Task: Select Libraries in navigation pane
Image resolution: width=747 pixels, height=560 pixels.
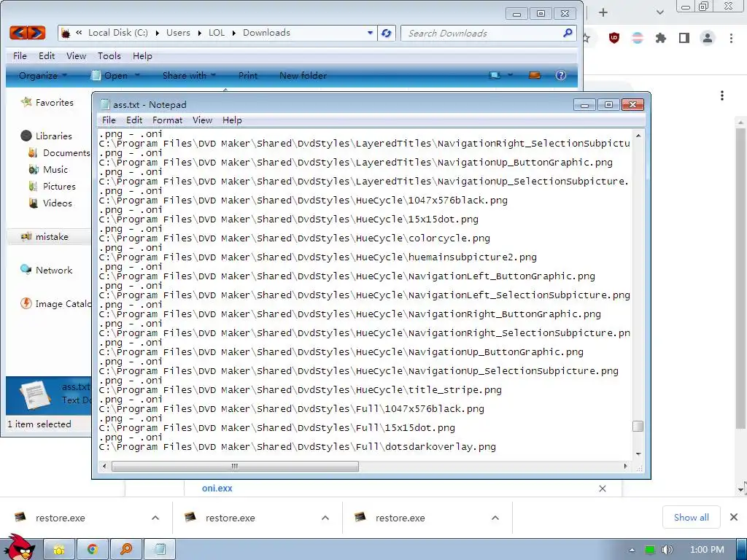Action: tap(53, 136)
